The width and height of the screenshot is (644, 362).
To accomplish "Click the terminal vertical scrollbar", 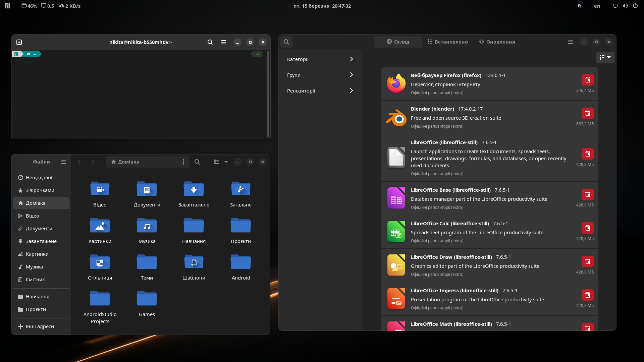I will click(268, 94).
